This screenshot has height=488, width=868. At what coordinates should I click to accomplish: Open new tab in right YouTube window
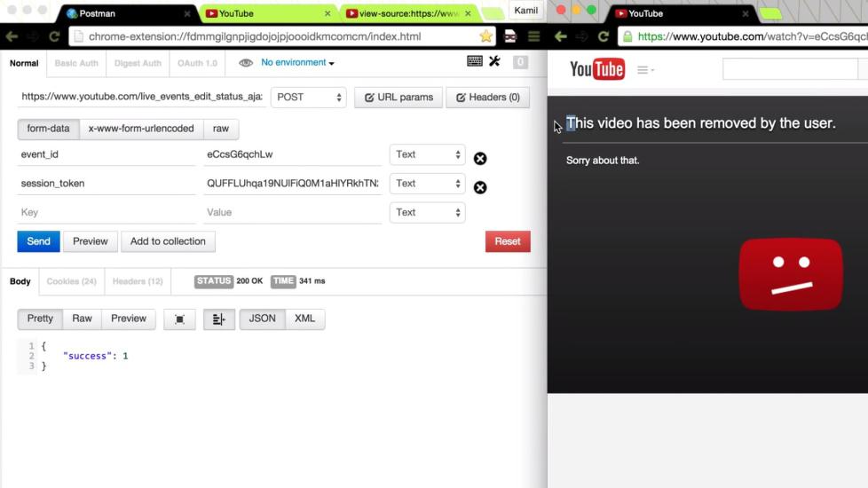tap(770, 13)
